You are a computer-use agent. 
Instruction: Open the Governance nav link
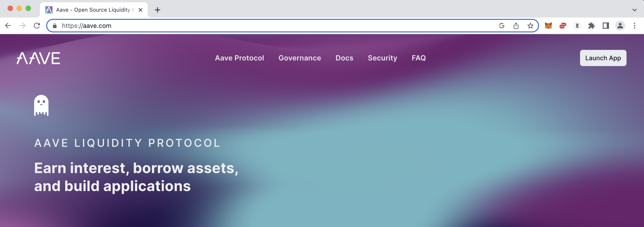click(300, 58)
